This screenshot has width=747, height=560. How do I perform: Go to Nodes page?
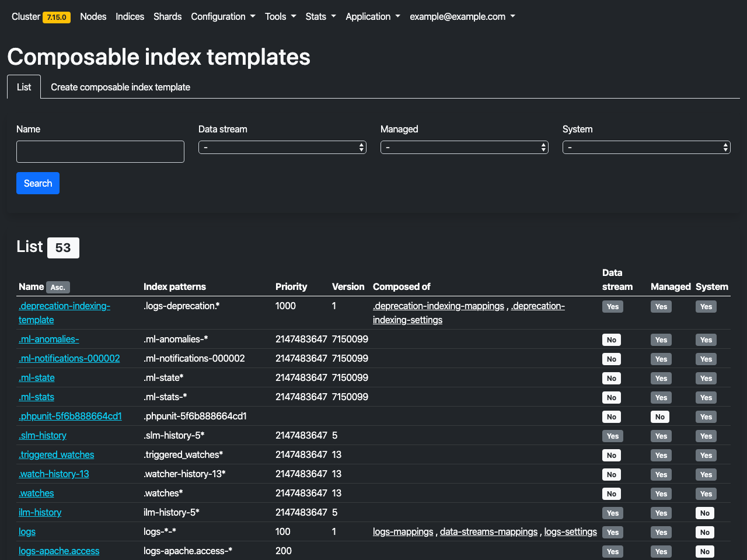point(93,16)
